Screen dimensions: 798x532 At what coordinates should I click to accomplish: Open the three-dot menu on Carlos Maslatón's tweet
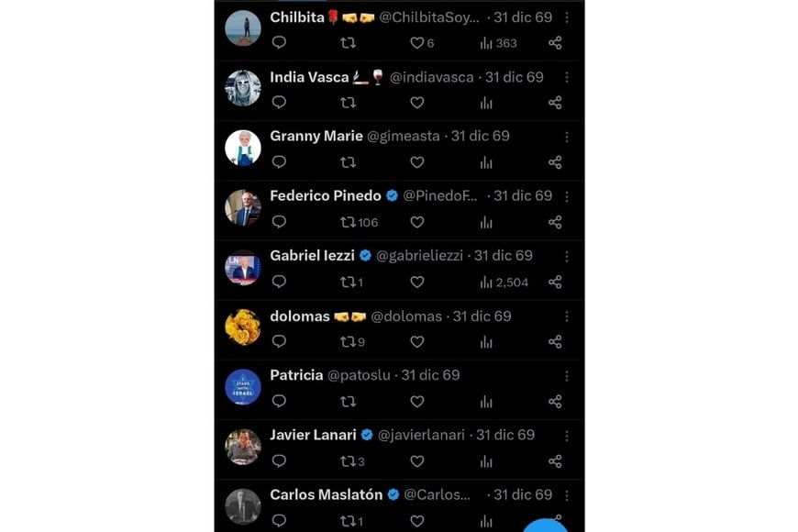[x=567, y=495]
